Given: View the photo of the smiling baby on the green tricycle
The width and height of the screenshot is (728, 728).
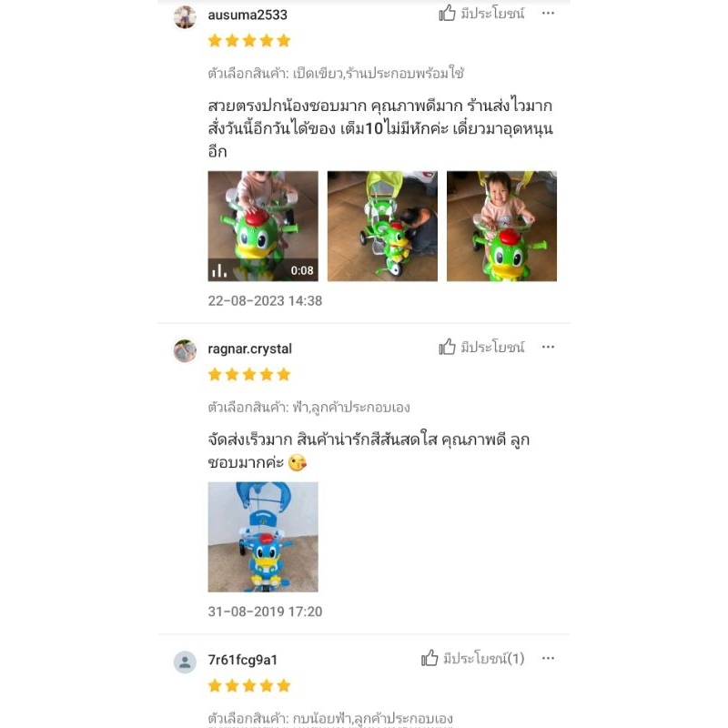Looking at the screenshot, I should pos(501,226).
